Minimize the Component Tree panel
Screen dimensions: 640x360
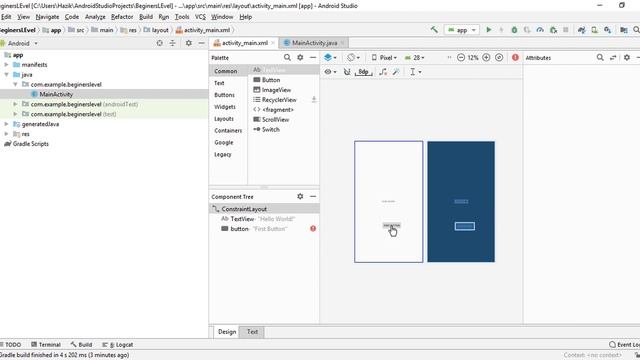(313, 196)
